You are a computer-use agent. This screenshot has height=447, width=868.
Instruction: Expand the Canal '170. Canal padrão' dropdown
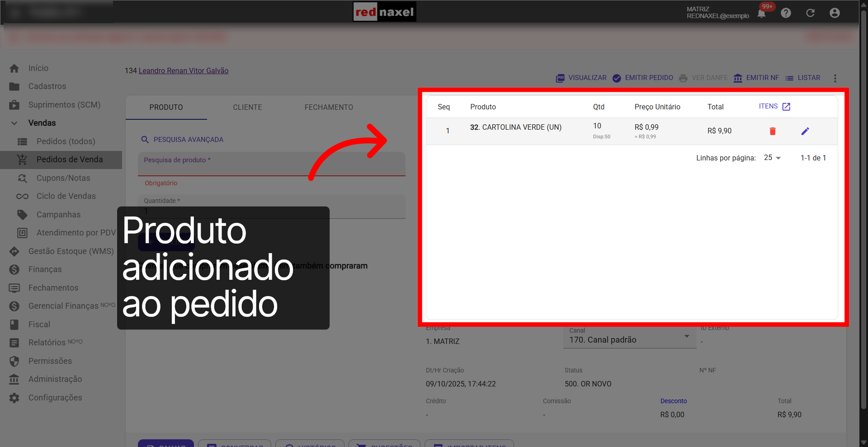tap(686, 336)
